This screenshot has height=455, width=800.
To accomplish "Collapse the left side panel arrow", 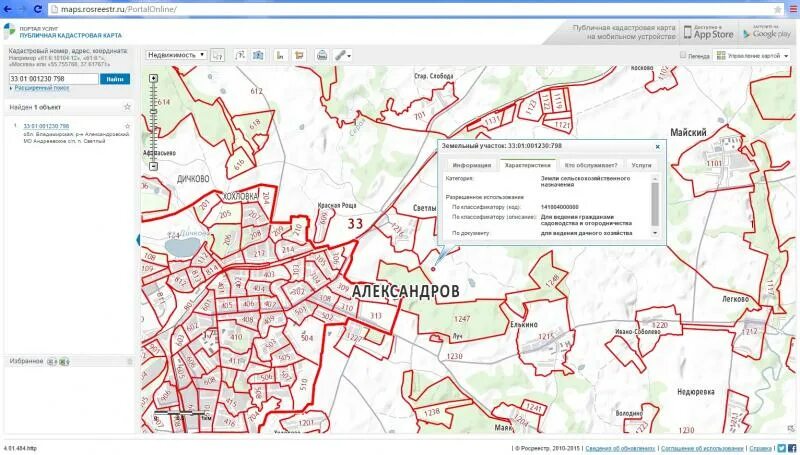I will click(138, 240).
